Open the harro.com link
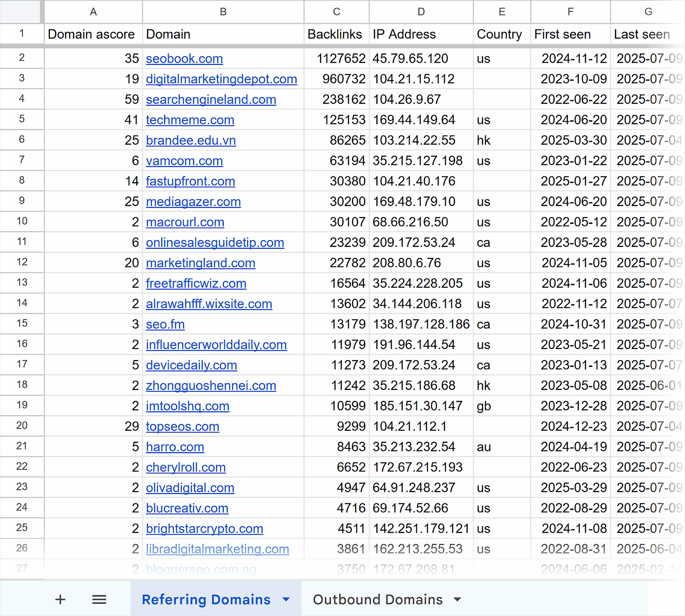The image size is (685, 616). 175,446
